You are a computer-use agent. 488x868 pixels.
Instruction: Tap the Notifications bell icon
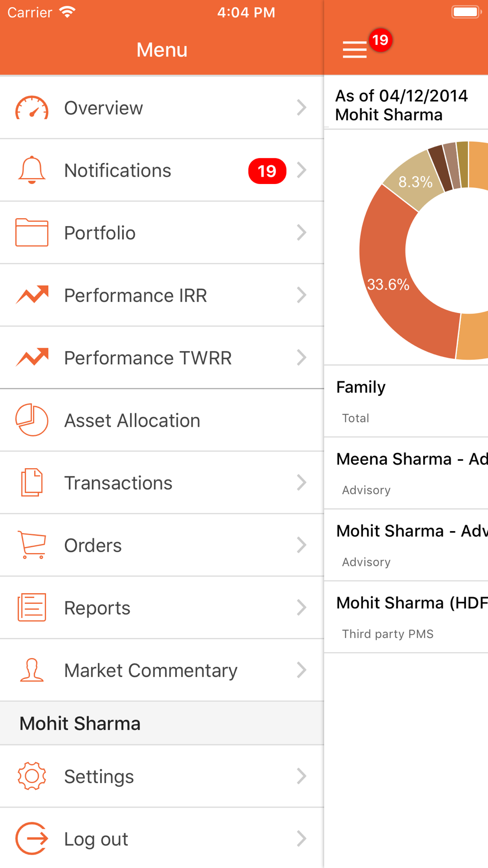32,170
